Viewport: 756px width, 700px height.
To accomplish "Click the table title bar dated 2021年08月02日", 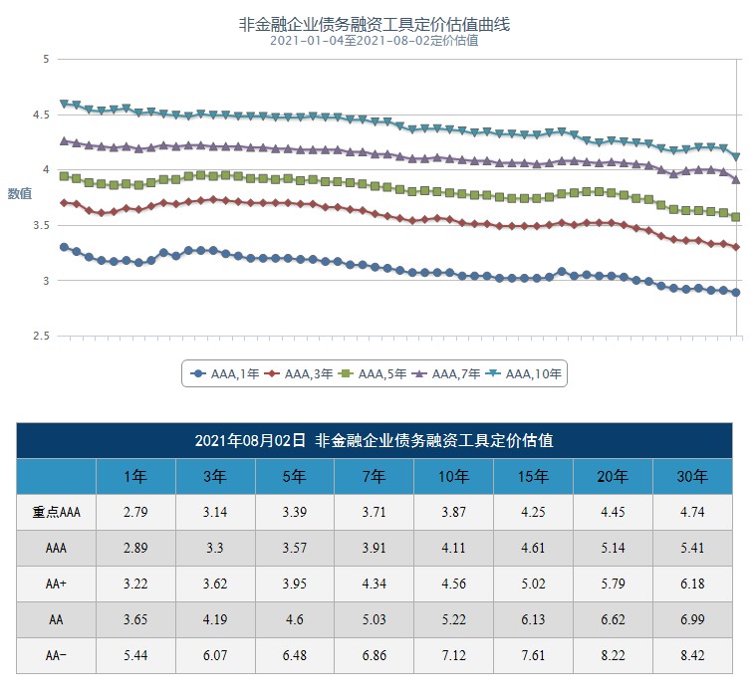I will (374, 440).
